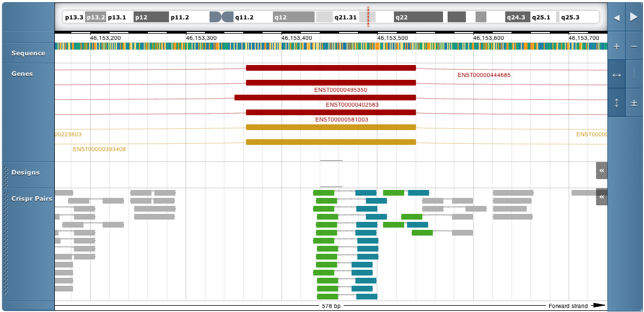The height and width of the screenshot is (312, 644).
Task: Switch to dotted-line region select mode
Action: tap(634, 75)
